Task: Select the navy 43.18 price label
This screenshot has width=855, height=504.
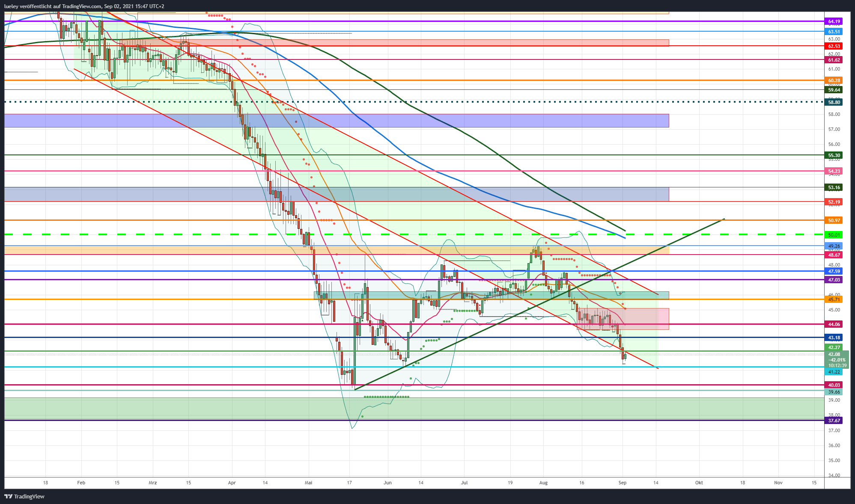Action: point(834,338)
